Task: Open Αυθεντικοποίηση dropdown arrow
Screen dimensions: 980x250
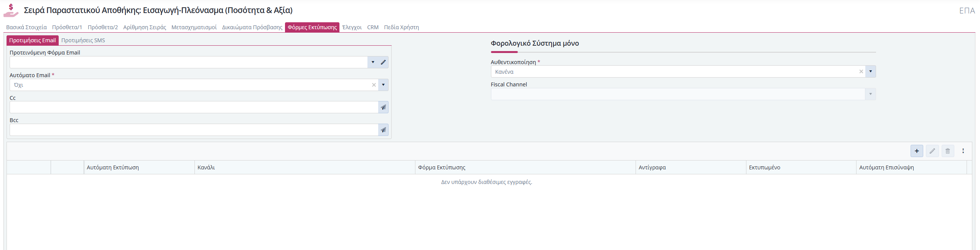Action: pyautogui.click(x=871, y=71)
